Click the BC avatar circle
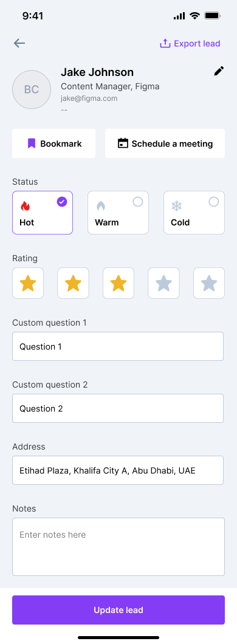The image size is (237, 644). pos(32,89)
